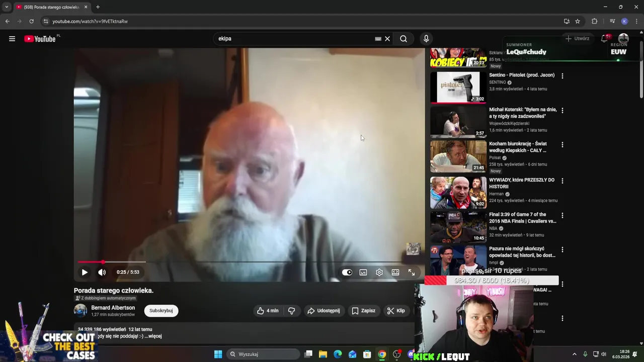
Task: Like the video with 4 mln
Action: [x=268, y=311]
